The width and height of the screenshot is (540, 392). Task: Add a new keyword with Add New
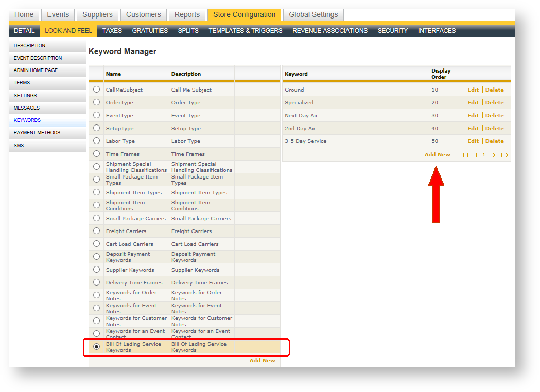pos(437,154)
